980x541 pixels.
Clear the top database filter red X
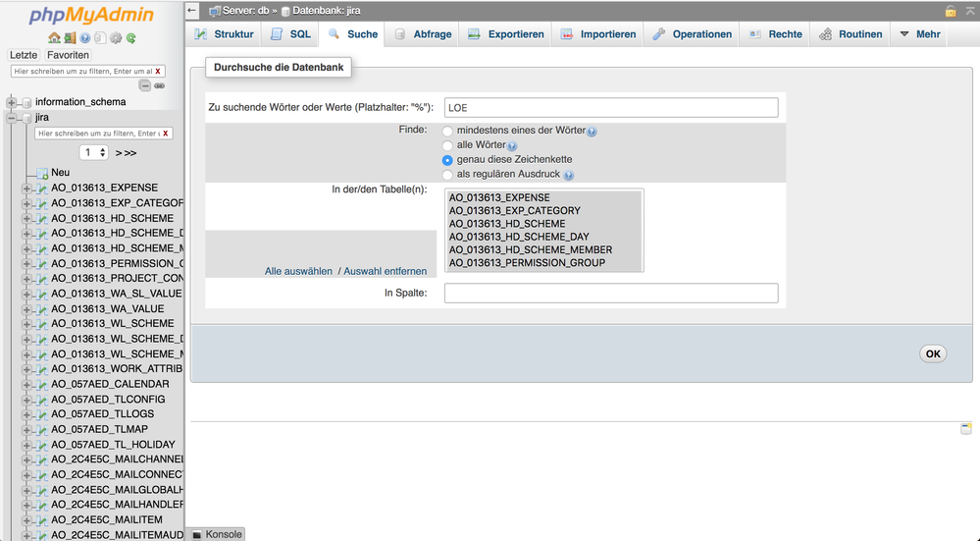[158, 72]
